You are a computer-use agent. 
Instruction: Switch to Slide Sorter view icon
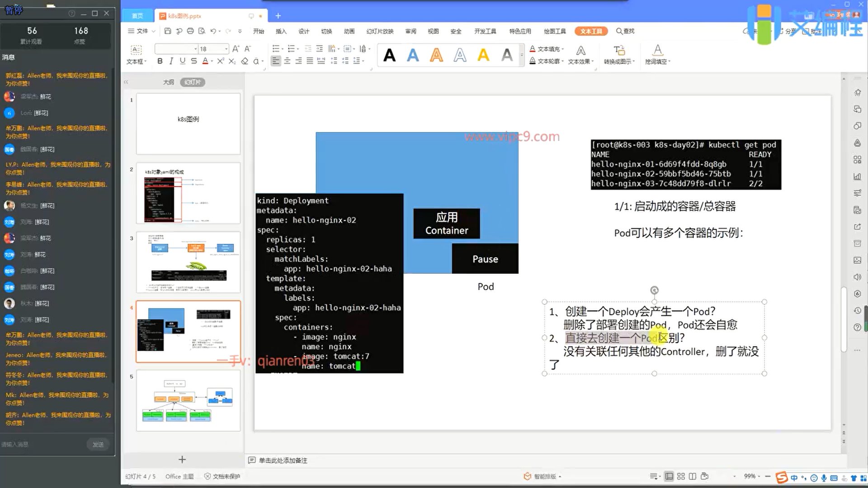(x=681, y=476)
